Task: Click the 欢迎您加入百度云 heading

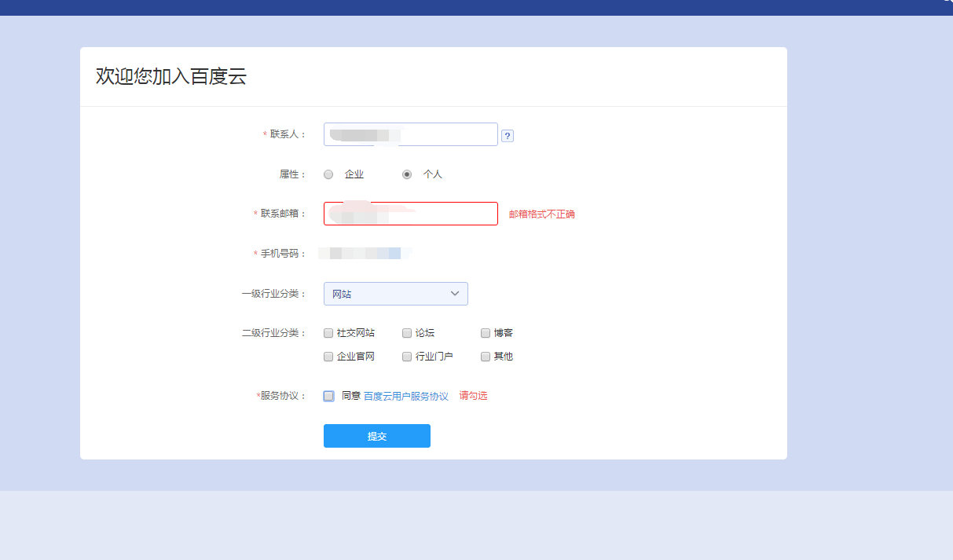Action: (x=171, y=76)
